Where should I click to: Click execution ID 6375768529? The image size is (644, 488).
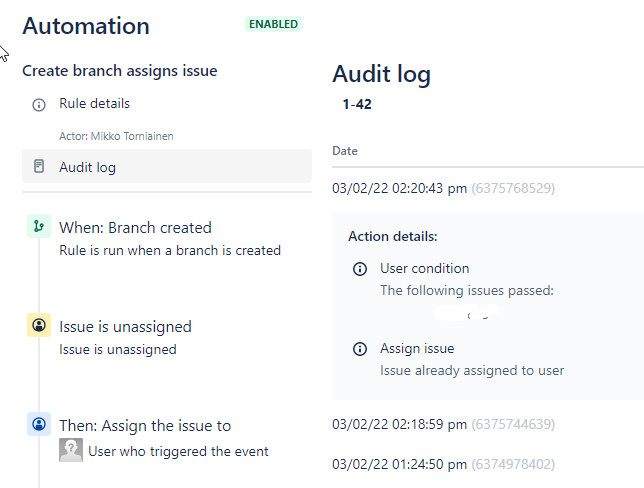click(513, 187)
